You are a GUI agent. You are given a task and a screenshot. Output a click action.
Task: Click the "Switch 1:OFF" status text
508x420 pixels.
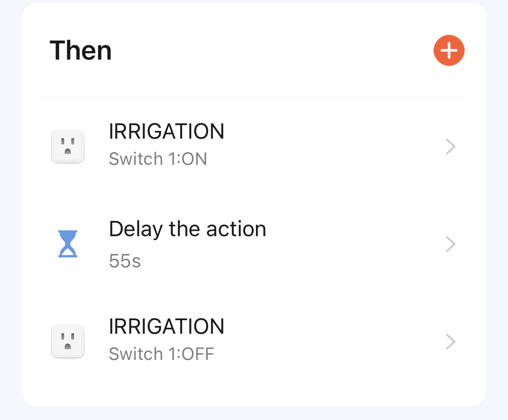pos(161,355)
